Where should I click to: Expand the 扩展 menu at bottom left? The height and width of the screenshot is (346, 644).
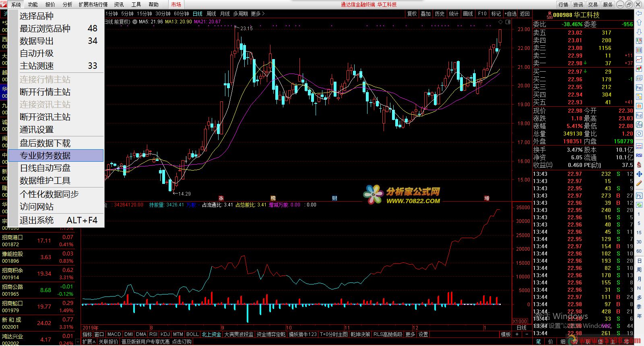89,342
